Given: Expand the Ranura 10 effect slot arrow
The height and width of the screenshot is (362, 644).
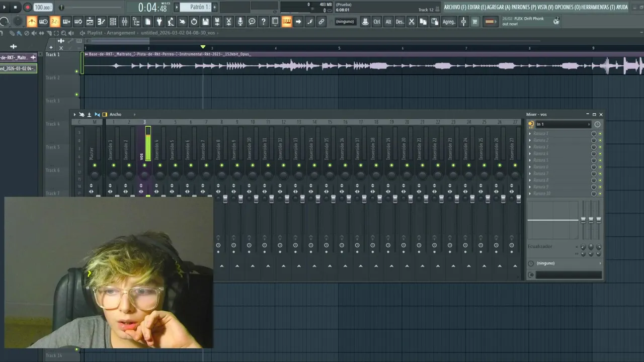Looking at the screenshot, I should 530,194.
